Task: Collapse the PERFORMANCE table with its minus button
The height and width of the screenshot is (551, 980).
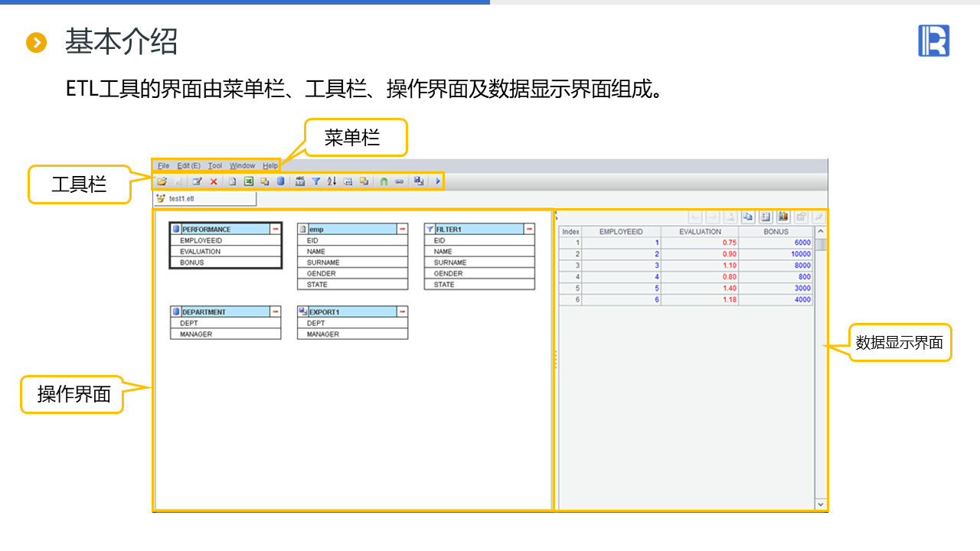Action: (276, 229)
